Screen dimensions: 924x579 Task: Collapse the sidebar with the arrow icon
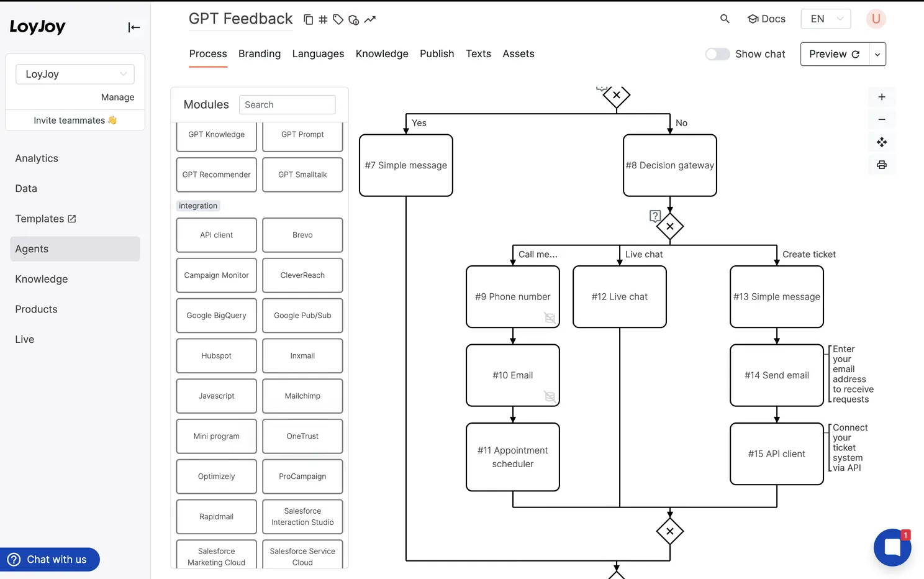point(134,27)
